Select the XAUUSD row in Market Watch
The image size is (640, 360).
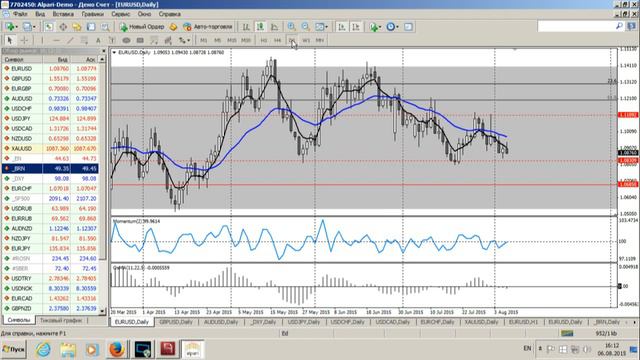(x=50, y=149)
